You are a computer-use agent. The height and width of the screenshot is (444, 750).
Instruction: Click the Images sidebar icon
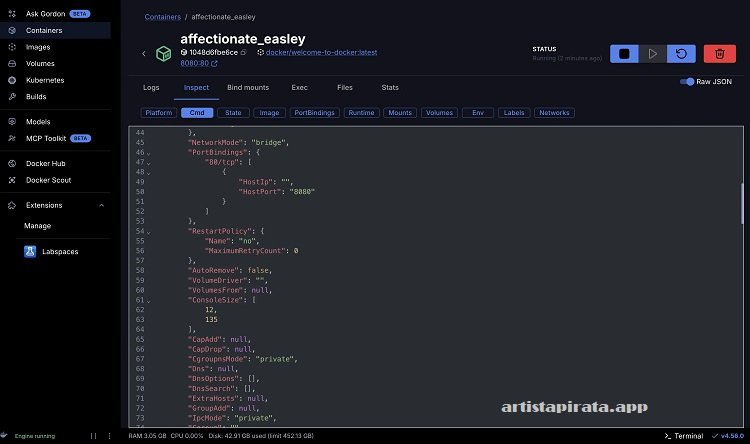tap(12, 47)
